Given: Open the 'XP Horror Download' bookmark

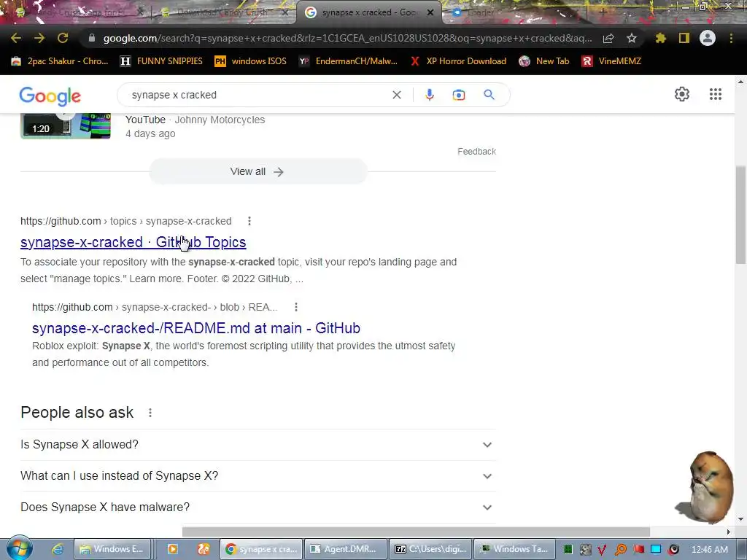Looking at the screenshot, I should [458, 61].
